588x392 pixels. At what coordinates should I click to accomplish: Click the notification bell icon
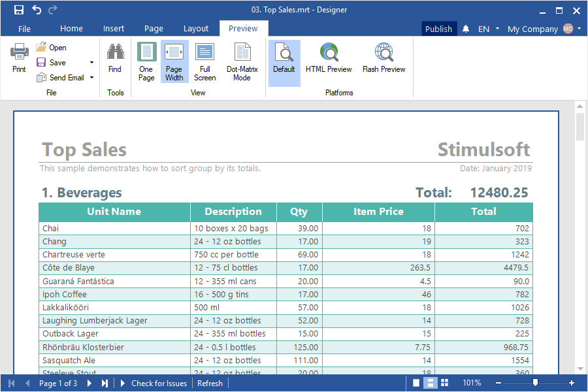point(466,29)
